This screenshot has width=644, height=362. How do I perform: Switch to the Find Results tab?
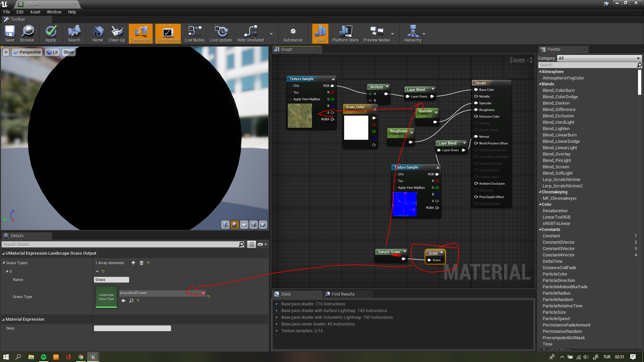tap(343, 294)
